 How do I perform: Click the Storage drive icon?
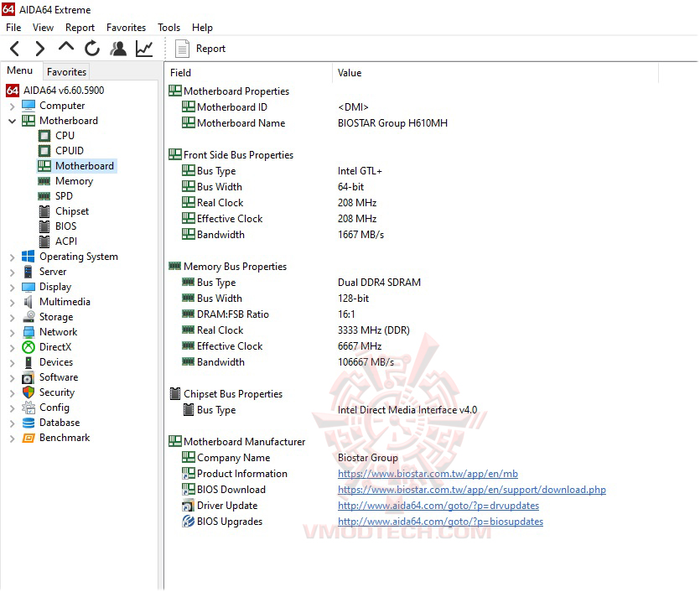tap(29, 317)
